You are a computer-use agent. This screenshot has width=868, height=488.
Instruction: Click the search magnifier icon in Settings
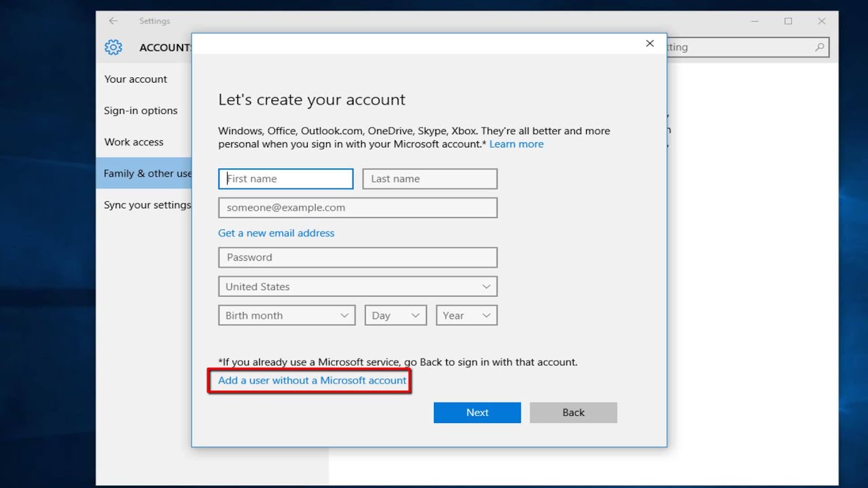[x=819, y=47]
